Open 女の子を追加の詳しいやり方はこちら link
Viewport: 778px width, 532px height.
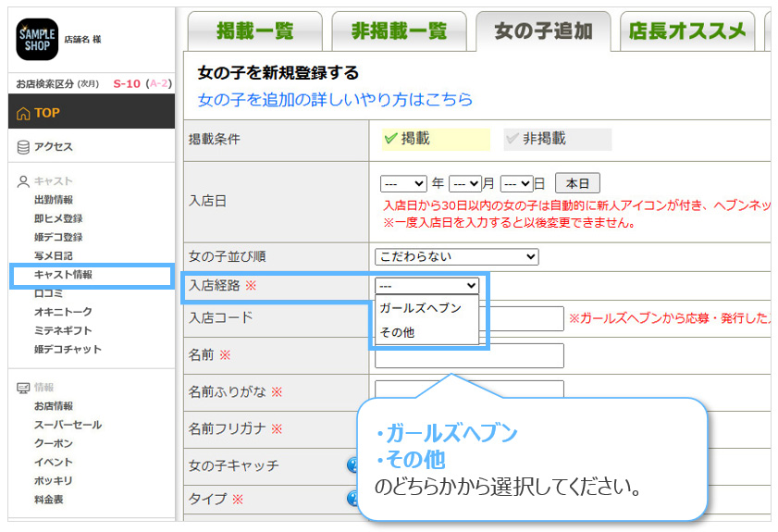tap(335, 99)
